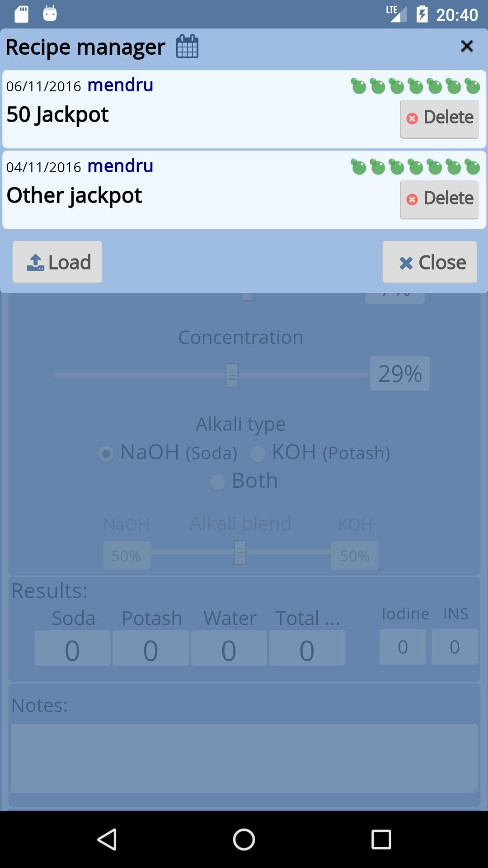Close the Recipe manager with the X icon
The image size is (488, 868).
tap(467, 46)
